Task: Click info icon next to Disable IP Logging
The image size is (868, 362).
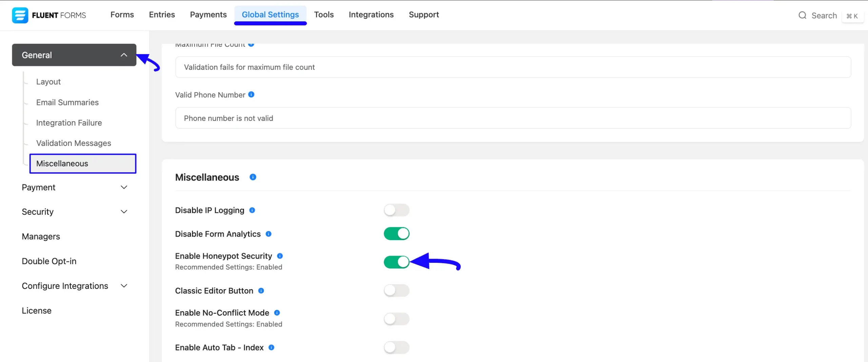Action: click(x=252, y=210)
